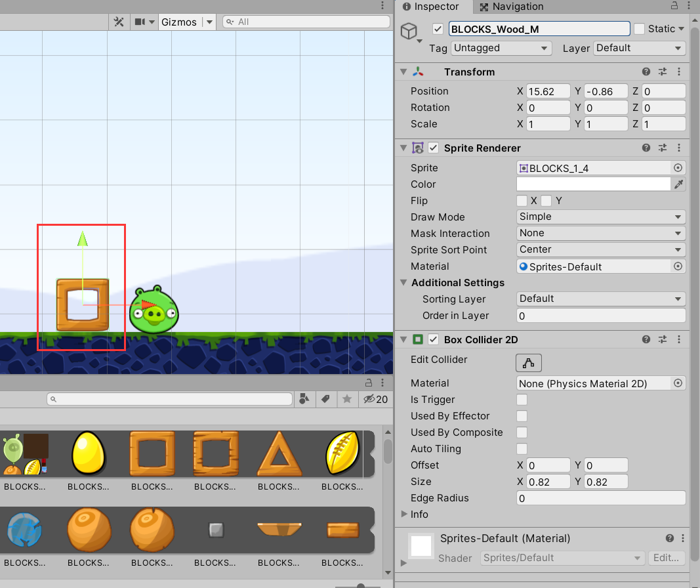Image resolution: width=700 pixels, height=588 pixels.
Task: Enable Flip Y checkbox
Action: pos(546,200)
